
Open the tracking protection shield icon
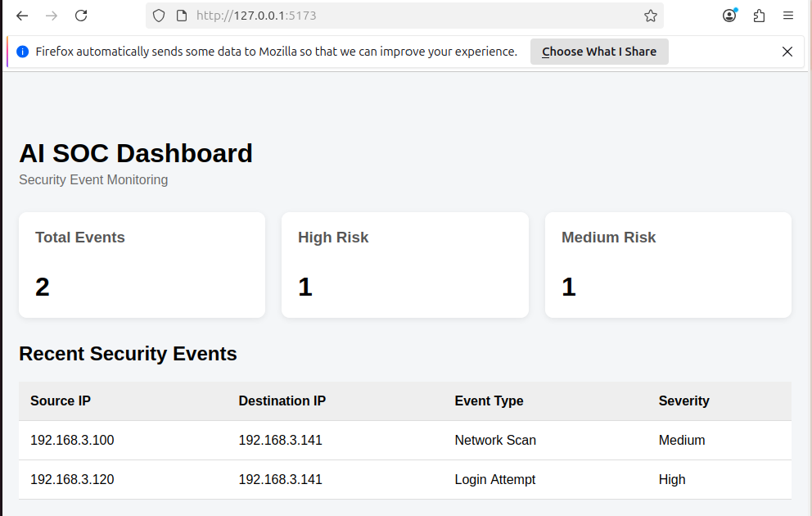pos(159,16)
